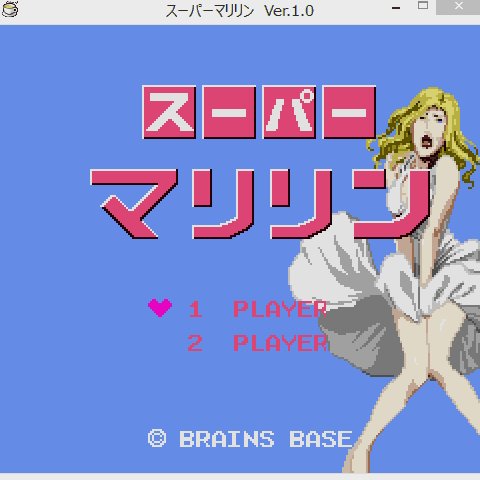Select the 1 PLAYER menu option

click(257, 309)
